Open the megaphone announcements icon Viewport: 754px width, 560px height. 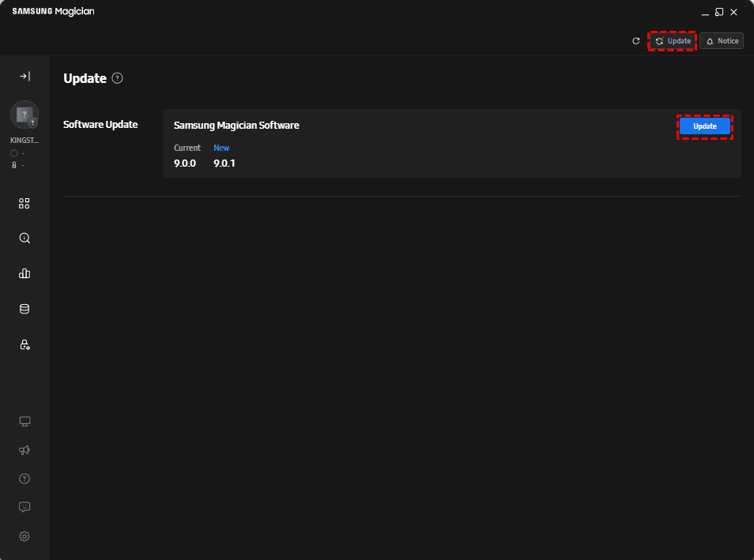tap(25, 449)
